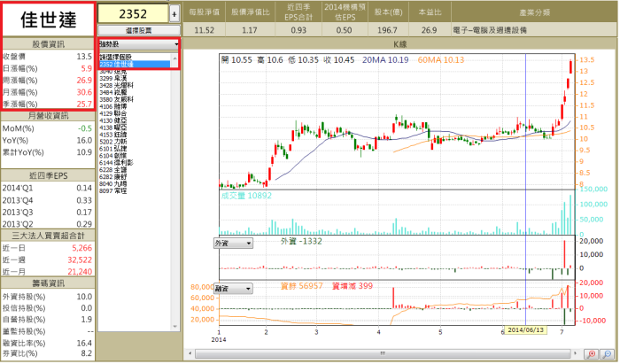
Task: Click the 籌碼資訊 section header
Action: 48,283
